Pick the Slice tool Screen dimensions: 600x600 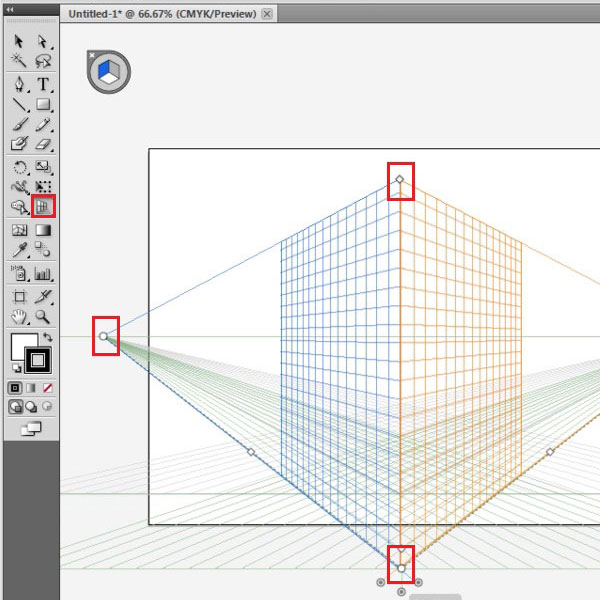tap(43, 297)
